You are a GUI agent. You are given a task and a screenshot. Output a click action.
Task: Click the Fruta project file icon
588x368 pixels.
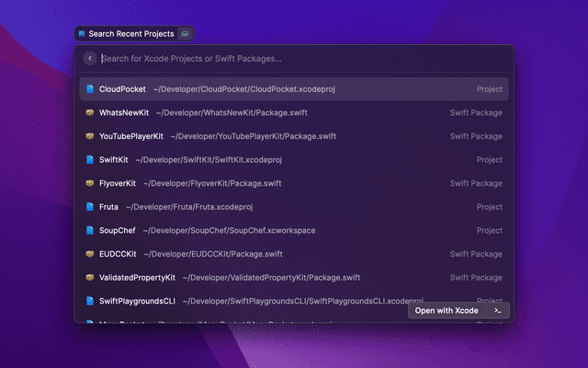click(89, 207)
